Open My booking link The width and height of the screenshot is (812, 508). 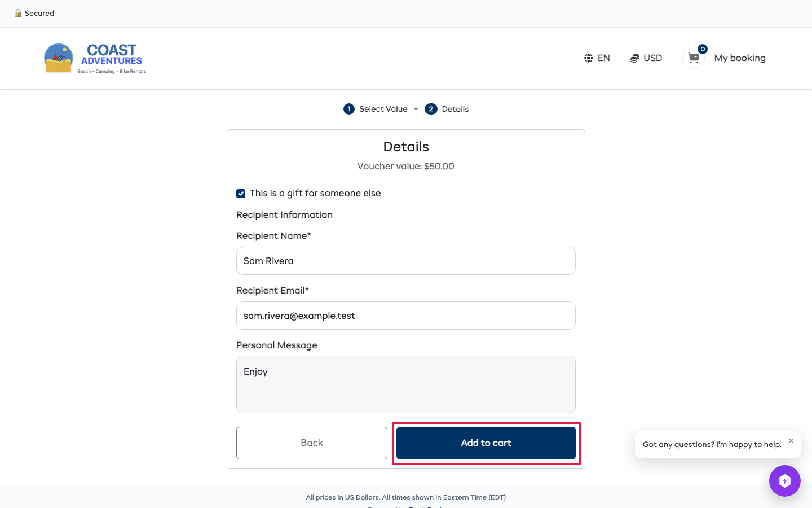(740, 58)
